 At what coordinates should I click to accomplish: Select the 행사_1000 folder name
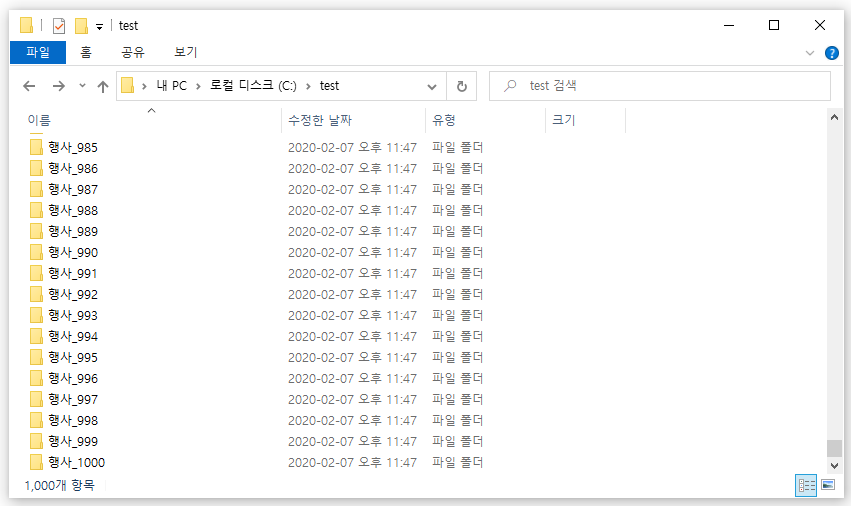coord(77,462)
